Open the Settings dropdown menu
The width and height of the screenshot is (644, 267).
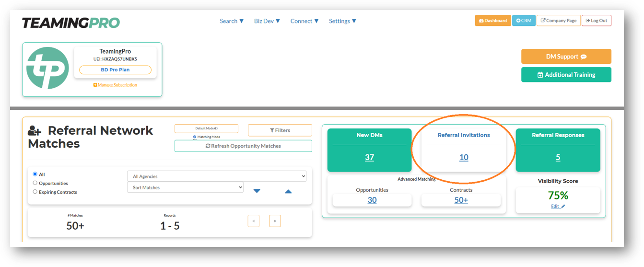(x=342, y=21)
